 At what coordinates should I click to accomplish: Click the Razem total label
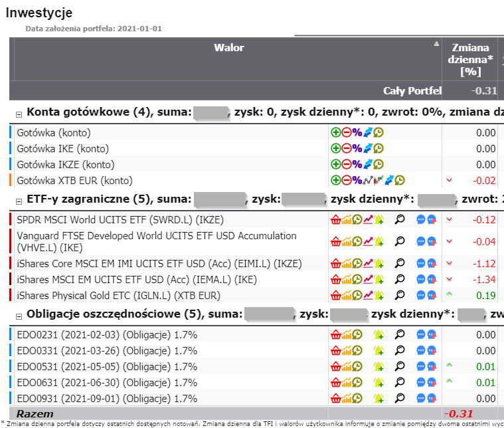coord(35,413)
